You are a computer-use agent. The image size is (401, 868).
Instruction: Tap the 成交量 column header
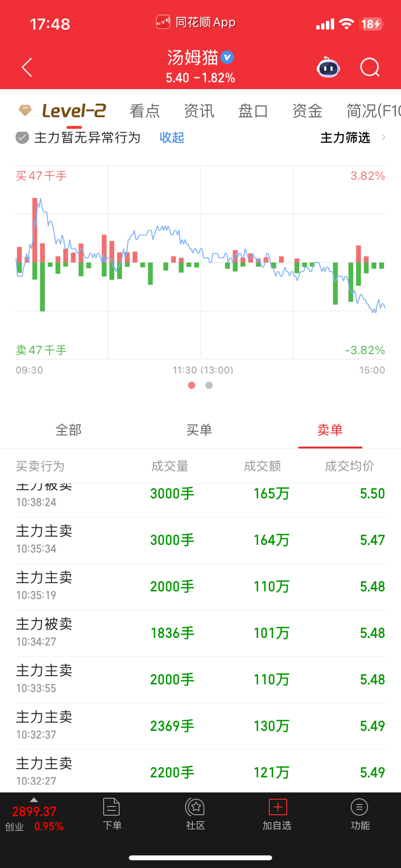pos(170,466)
